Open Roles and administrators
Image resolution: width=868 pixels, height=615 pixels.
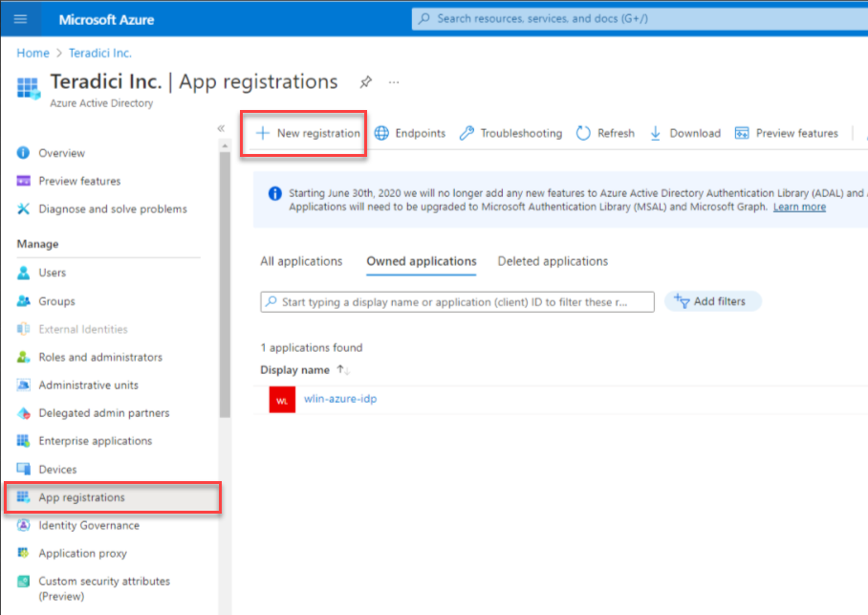tap(100, 358)
